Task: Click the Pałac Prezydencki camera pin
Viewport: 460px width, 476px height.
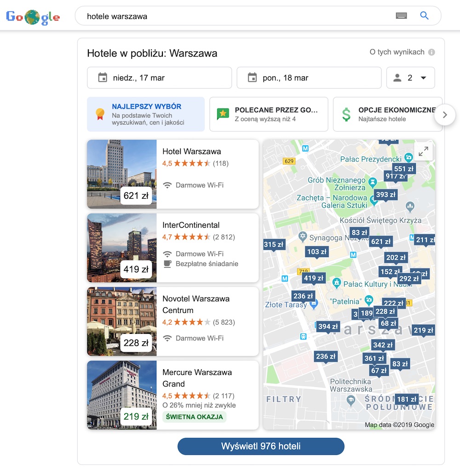Action: point(408,157)
